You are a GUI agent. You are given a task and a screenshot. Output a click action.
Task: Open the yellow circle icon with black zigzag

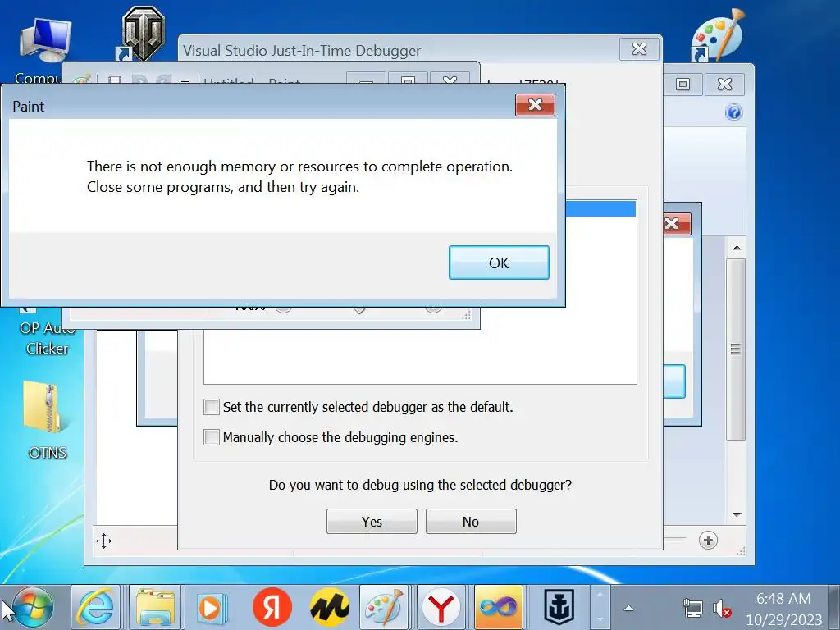[330, 607]
